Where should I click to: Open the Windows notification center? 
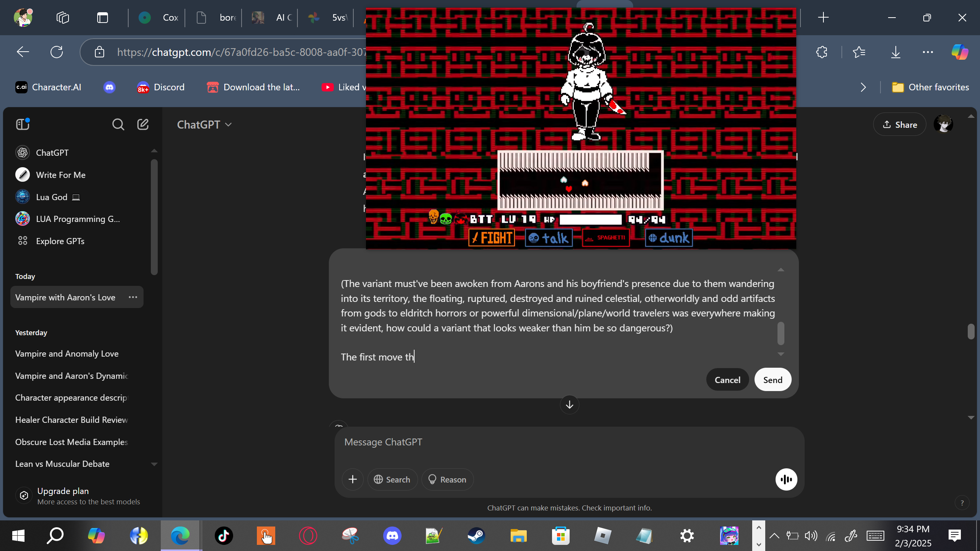tap(955, 536)
